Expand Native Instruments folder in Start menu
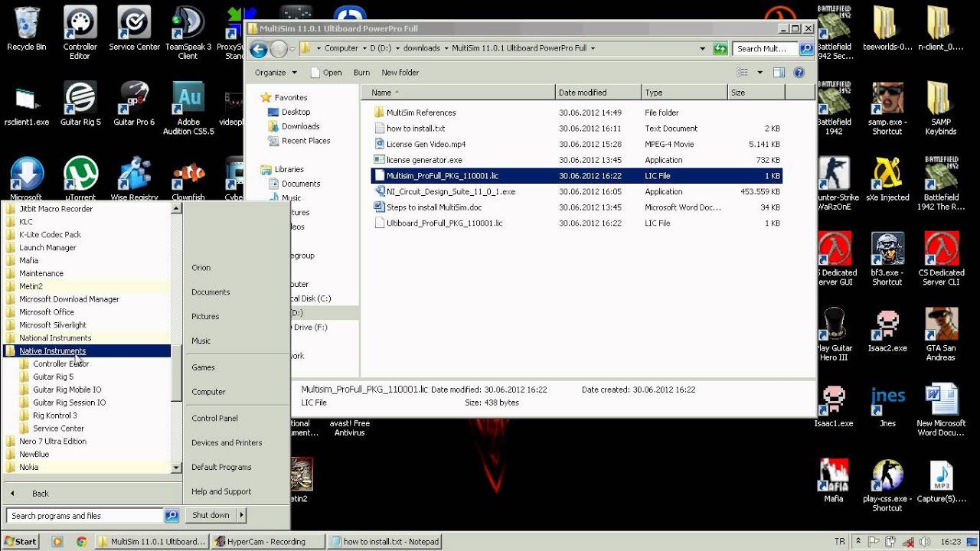Screen dimensions: 980x551 pyautogui.click(x=87, y=350)
